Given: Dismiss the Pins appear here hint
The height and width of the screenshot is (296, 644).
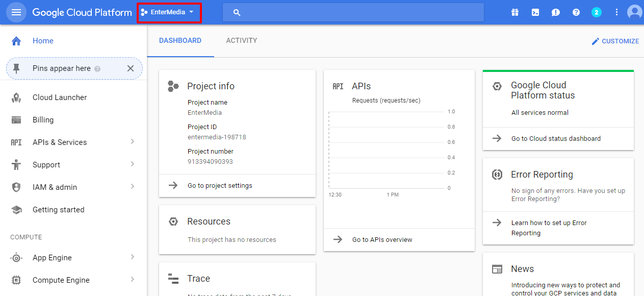Looking at the screenshot, I should click(131, 68).
